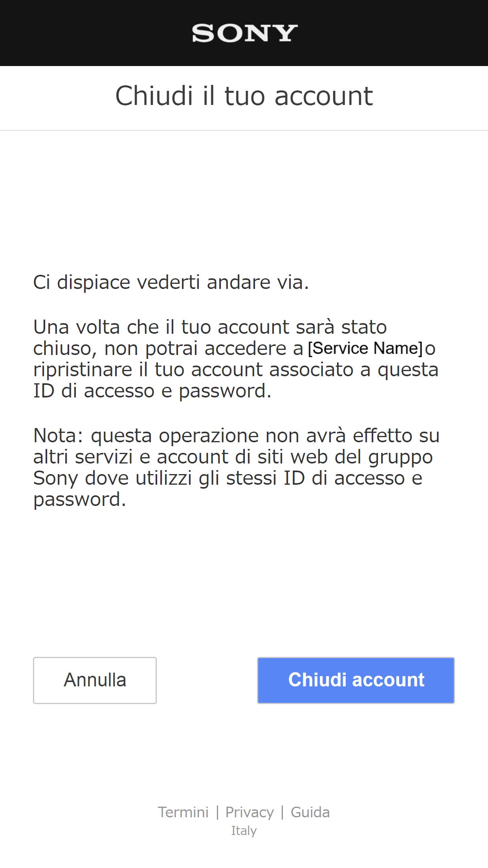Select the [Service Name] placeholder text
488x868 pixels.
pos(365,348)
